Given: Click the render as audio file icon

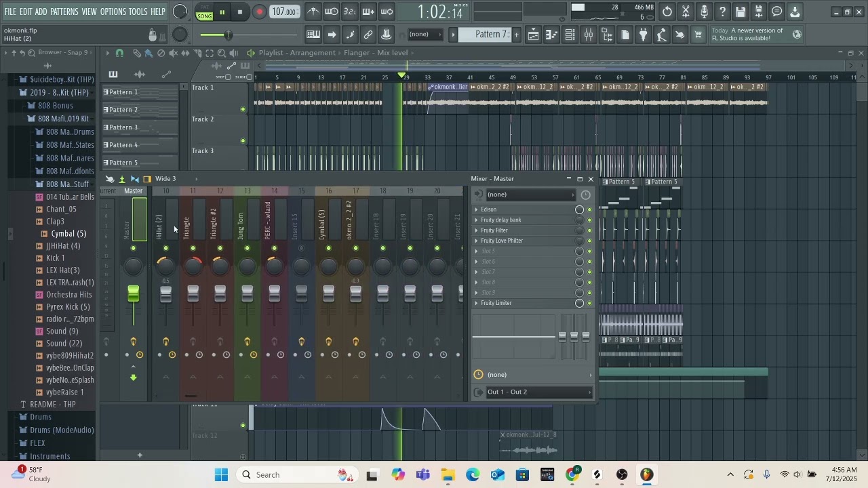Looking at the screenshot, I should pyautogui.click(x=759, y=12).
